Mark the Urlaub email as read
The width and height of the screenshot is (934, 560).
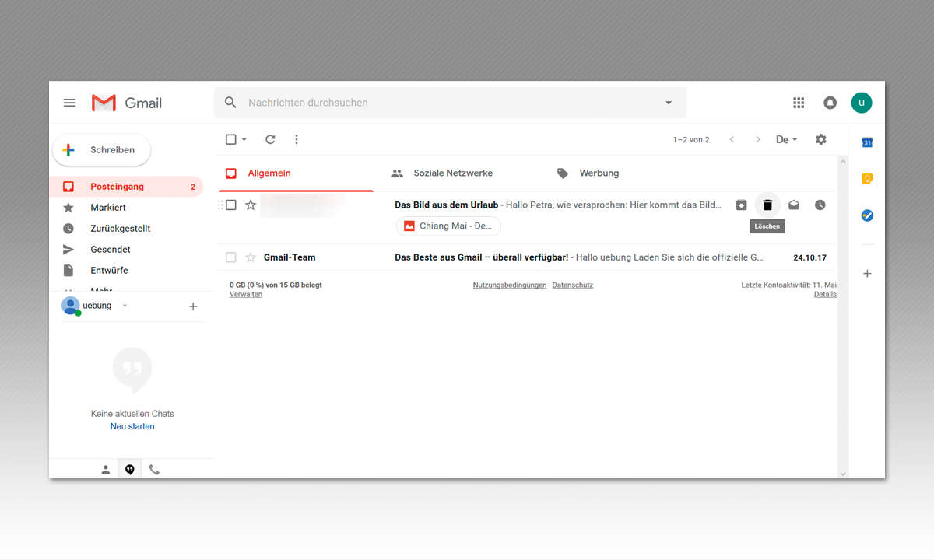(794, 205)
